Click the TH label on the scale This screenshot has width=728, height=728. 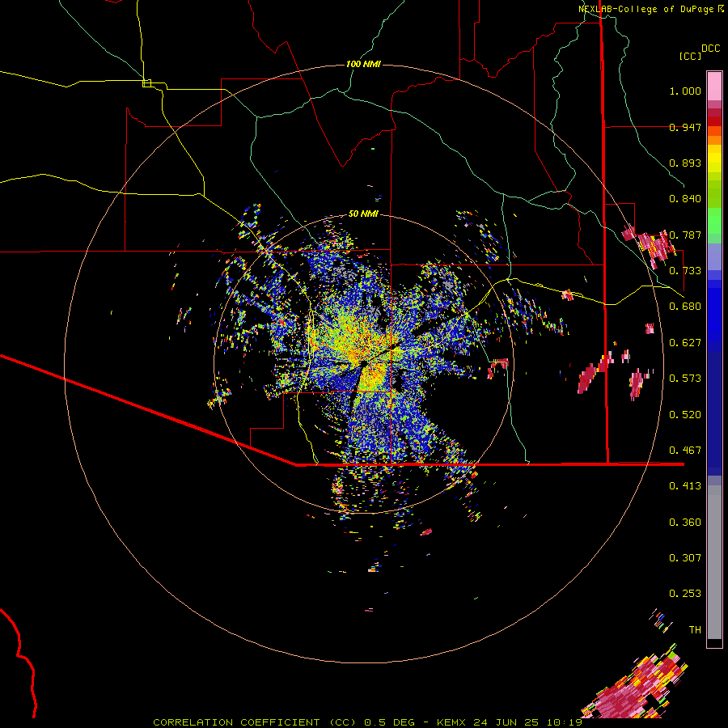(695, 630)
